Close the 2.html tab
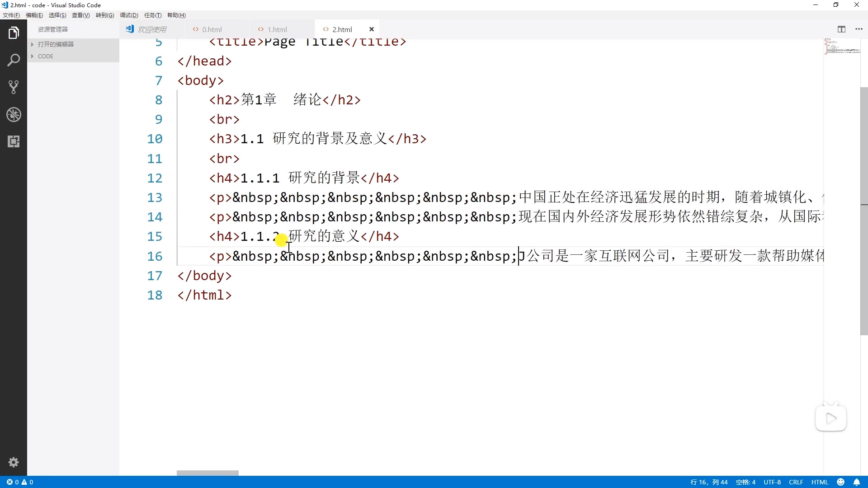Image resolution: width=868 pixels, height=488 pixels. tap(372, 29)
